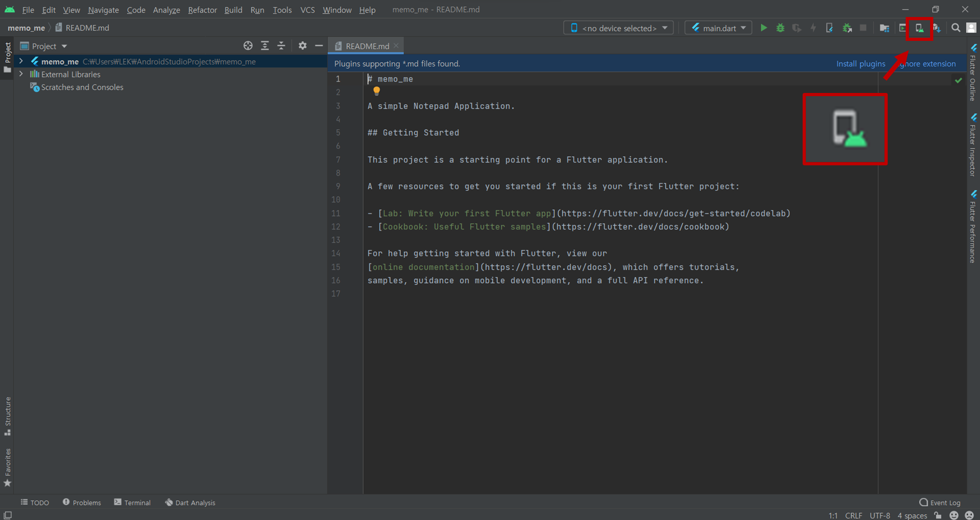Screen dimensions: 980x520
Task: Run with coverage from the toolbar
Action: pos(796,28)
